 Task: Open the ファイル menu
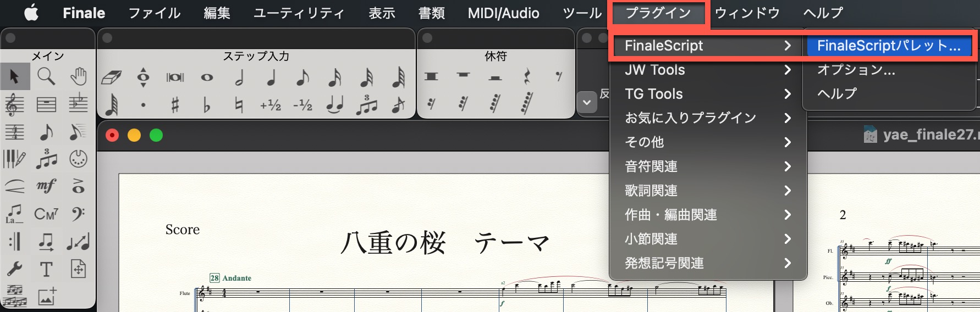(x=155, y=13)
